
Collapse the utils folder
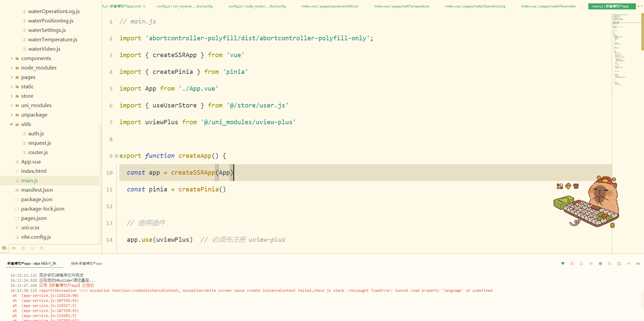pyautogui.click(x=12, y=124)
